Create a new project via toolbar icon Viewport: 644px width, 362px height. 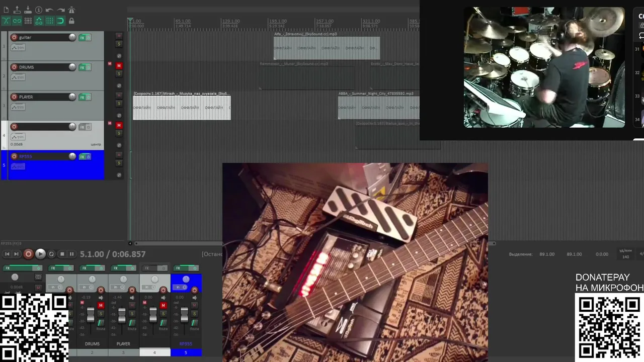pos(6,10)
